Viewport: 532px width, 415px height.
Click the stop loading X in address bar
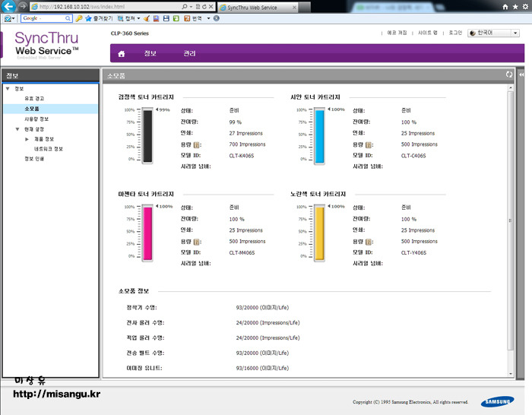(211, 6)
